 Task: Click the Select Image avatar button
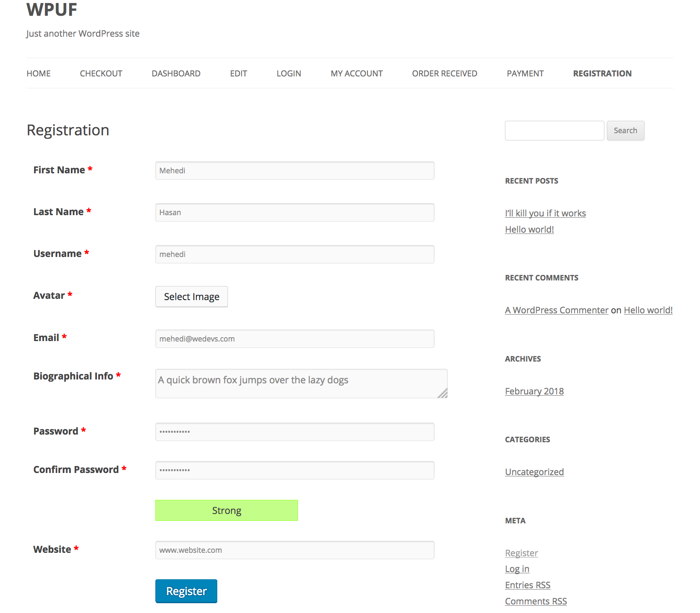192,297
